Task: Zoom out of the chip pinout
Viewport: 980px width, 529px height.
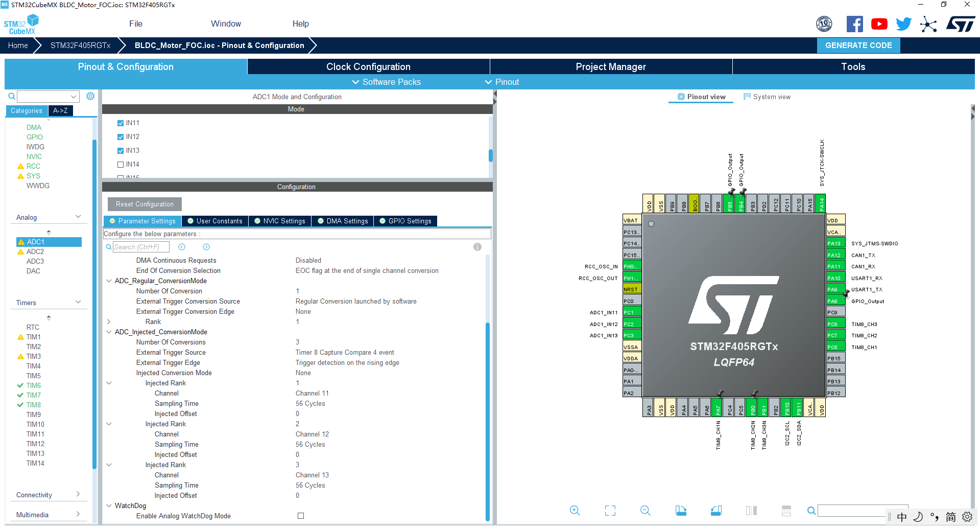Action: 646,511
